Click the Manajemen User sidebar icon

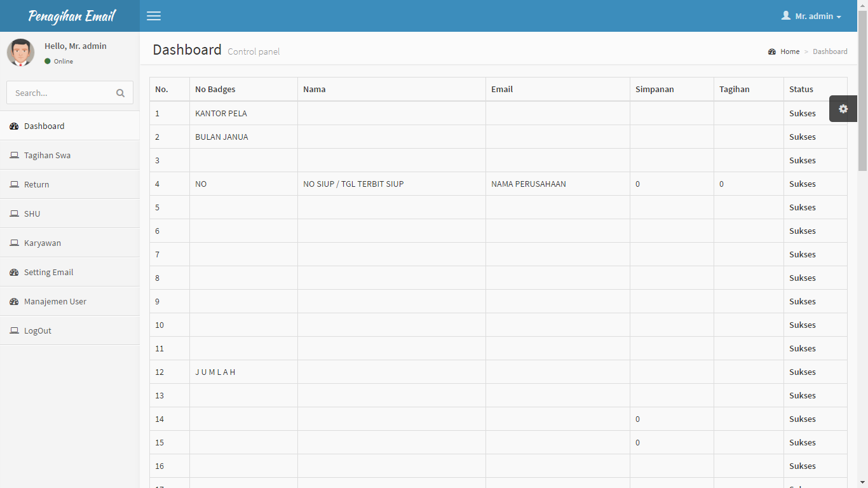point(14,302)
